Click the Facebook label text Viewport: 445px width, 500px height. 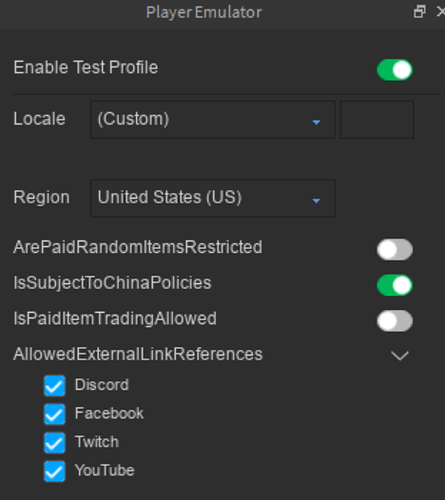coord(109,413)
